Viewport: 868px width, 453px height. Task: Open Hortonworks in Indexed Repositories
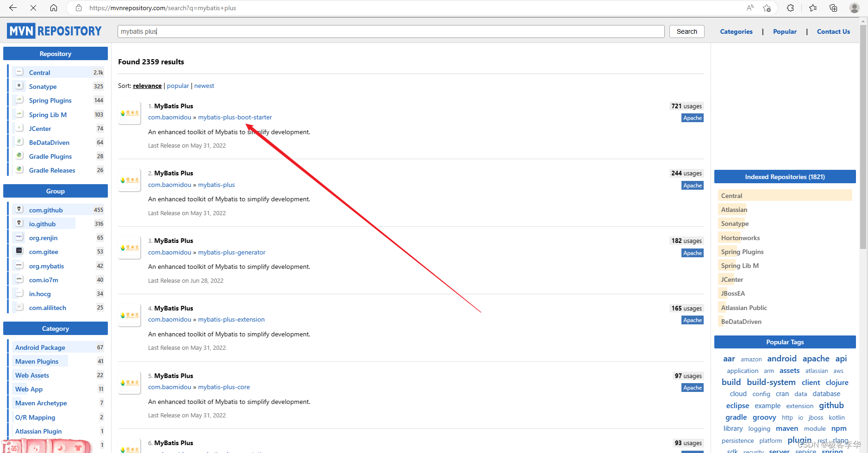coord(740,238)
